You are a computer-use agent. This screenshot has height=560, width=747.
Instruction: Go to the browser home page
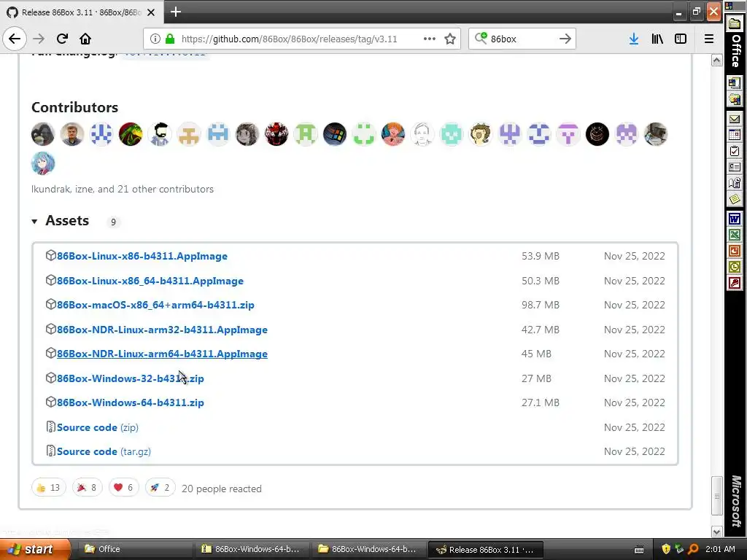[85, 39]
